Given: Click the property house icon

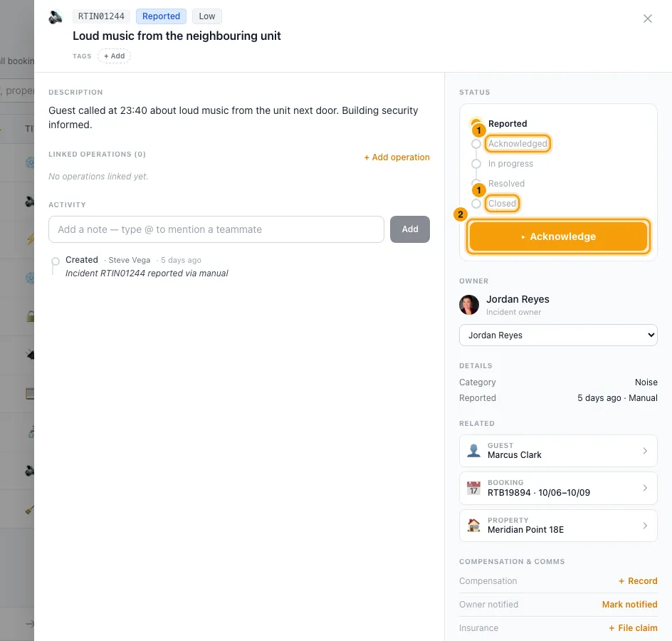Looking at the screenshot, I should click(473, 525).
